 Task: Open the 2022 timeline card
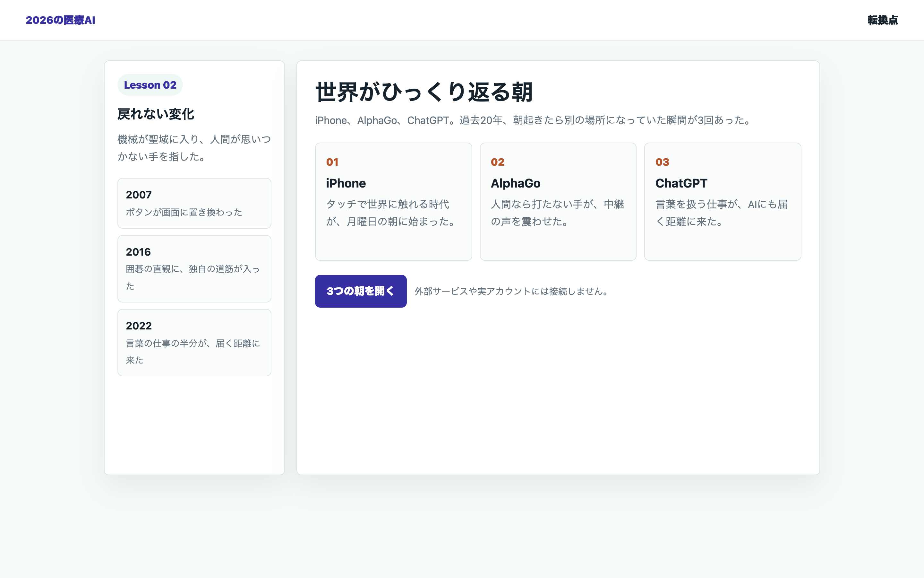(x=194, y=343)
